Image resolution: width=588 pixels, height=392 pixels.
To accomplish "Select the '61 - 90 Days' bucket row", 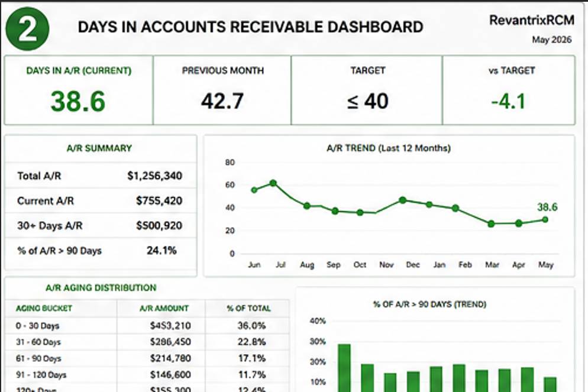I will 147,358.
